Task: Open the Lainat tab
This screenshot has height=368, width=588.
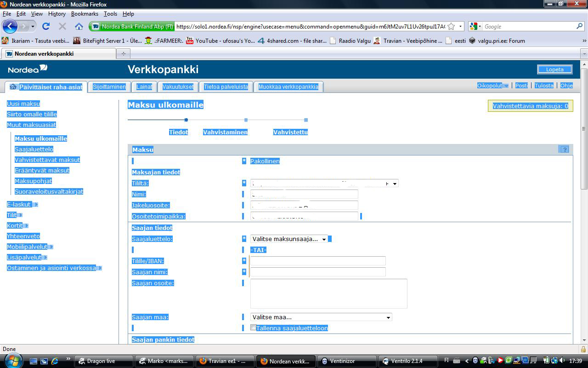Action: click(144, 86)
